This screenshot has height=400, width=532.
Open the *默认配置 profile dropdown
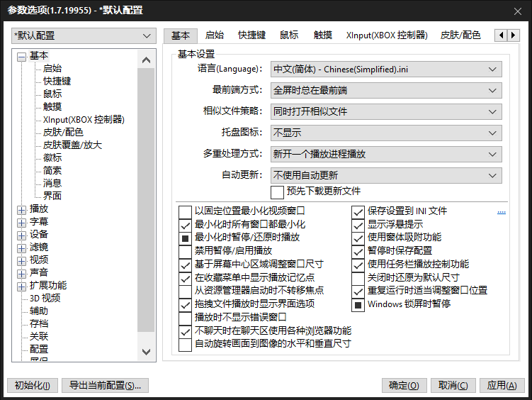84,35
